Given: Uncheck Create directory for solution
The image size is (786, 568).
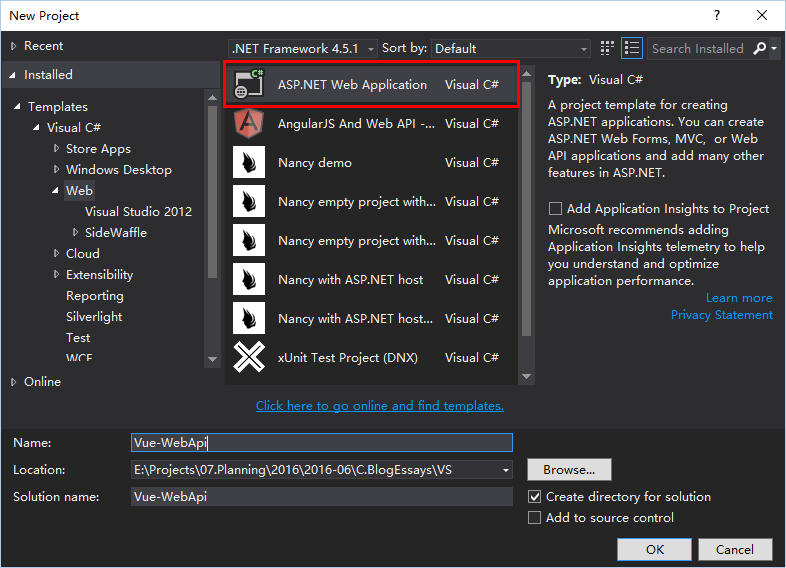Looking at the screenshot, I should click(535, 496).
